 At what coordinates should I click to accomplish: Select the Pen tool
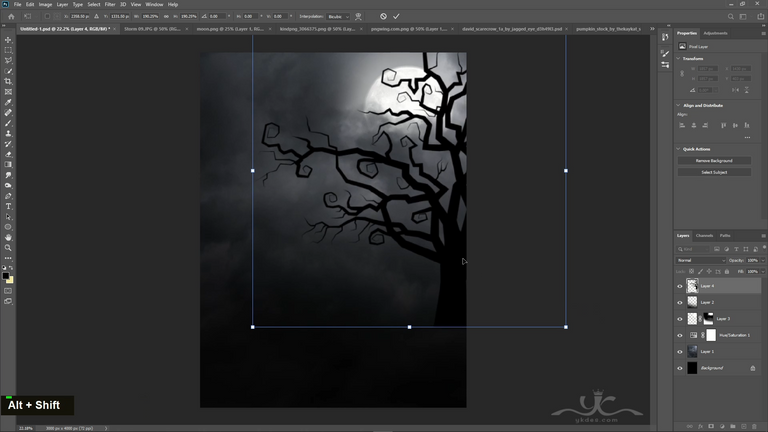coord(8,196)
